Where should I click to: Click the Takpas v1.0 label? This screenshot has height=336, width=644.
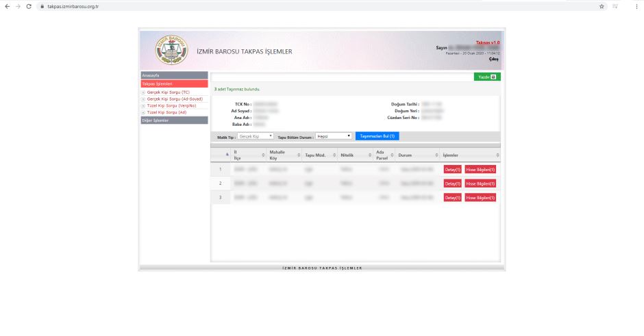coord(488,42)
